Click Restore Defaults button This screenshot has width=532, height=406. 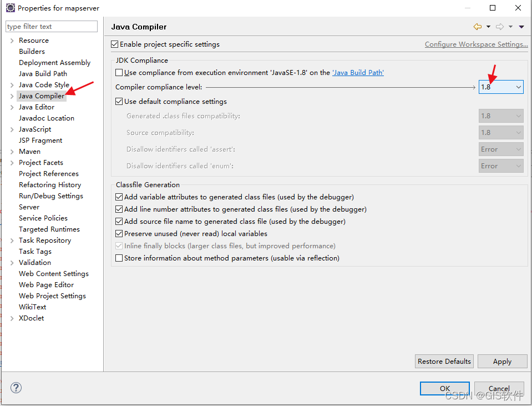click(444, 362)
